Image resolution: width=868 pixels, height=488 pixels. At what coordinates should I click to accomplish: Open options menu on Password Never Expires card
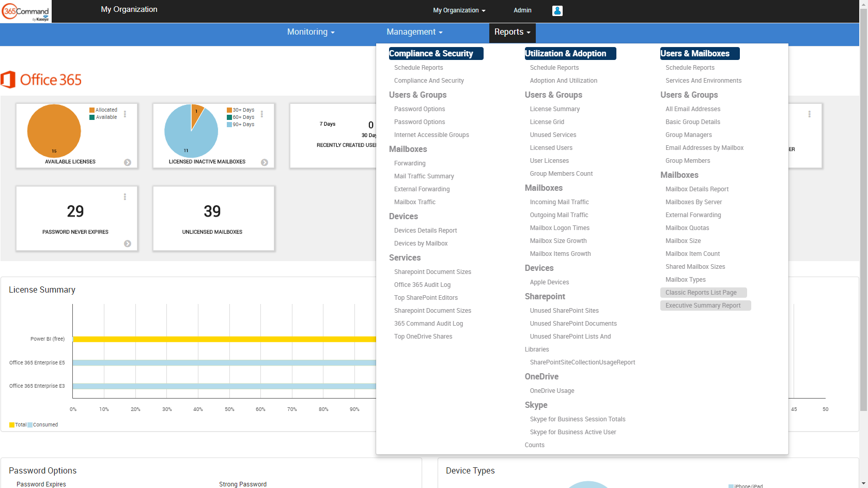pyautogui.click(x=125, y=197)
